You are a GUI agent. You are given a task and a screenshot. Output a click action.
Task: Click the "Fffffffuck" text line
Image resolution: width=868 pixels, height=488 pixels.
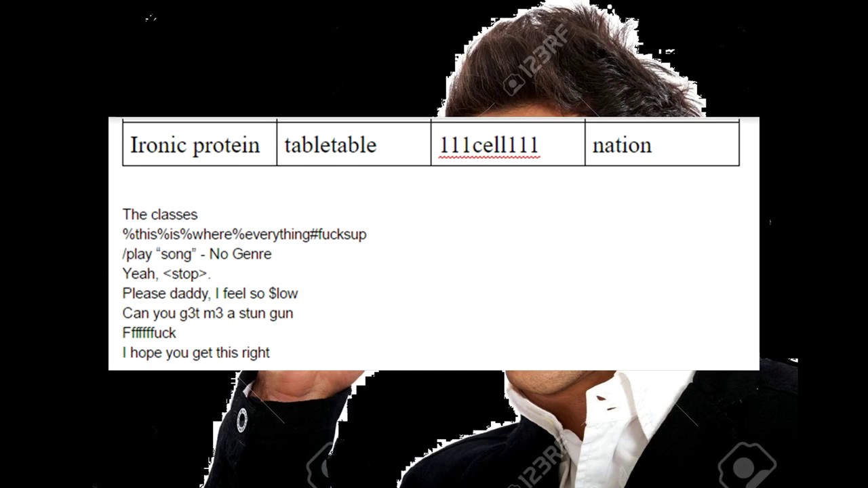coord(149,333)
